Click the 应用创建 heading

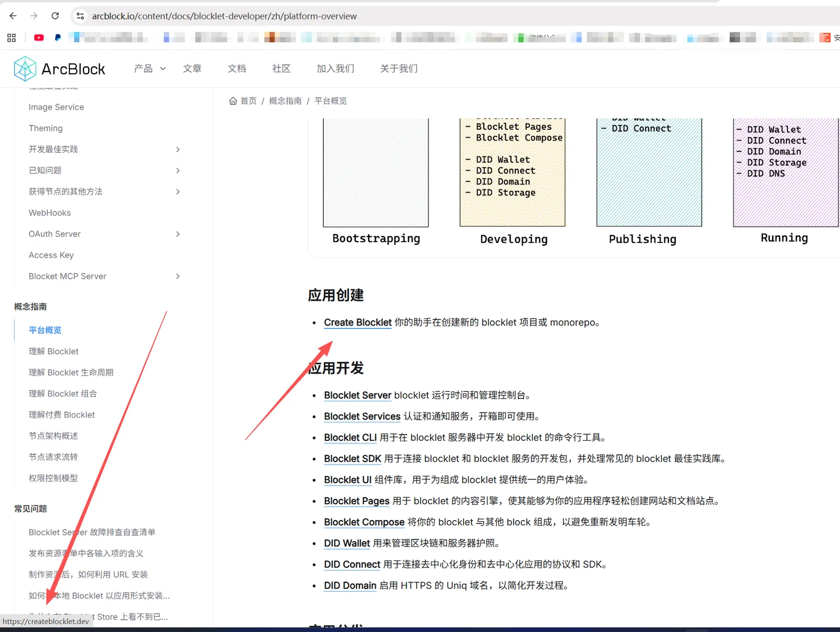pyautogui.click(x=336, y=295)
